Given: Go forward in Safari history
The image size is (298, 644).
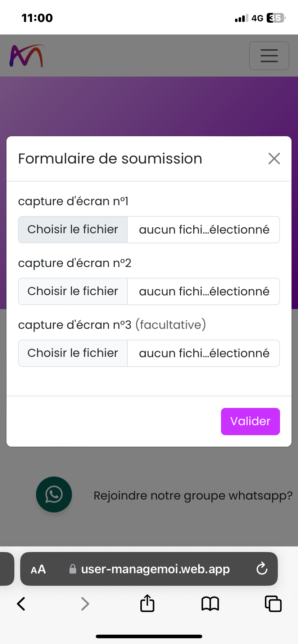Looking at the screenshot, I should (x=85, y=603).
